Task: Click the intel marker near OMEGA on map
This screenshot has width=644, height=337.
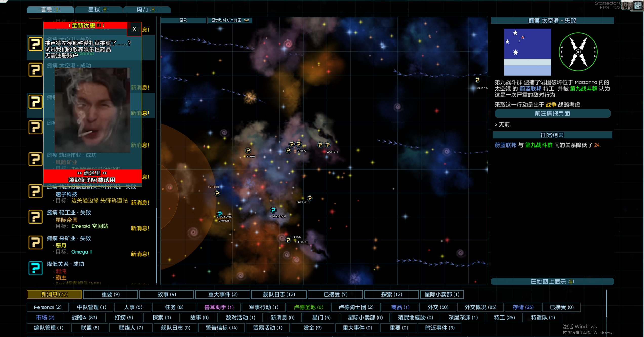Action: tap(477, 80)
